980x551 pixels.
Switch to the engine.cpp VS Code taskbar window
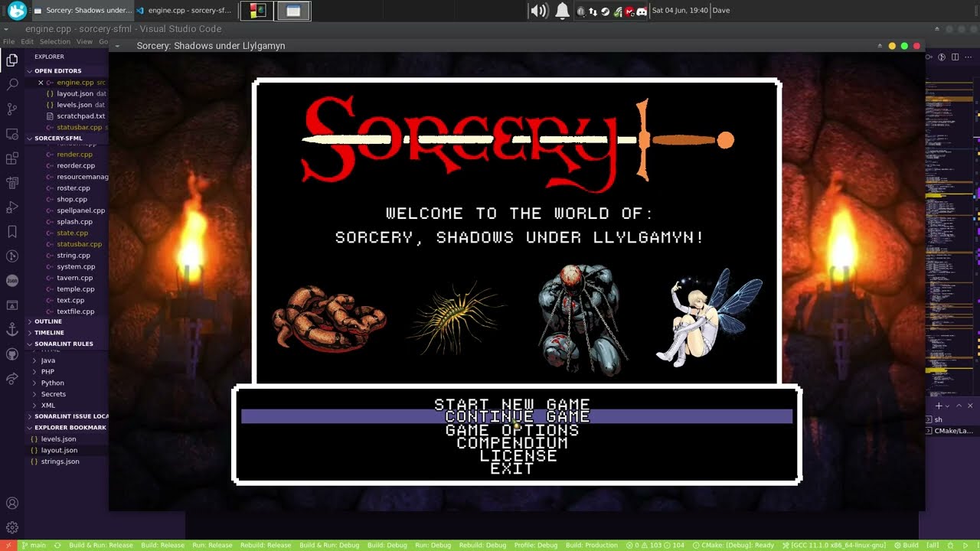coord(184,11)
